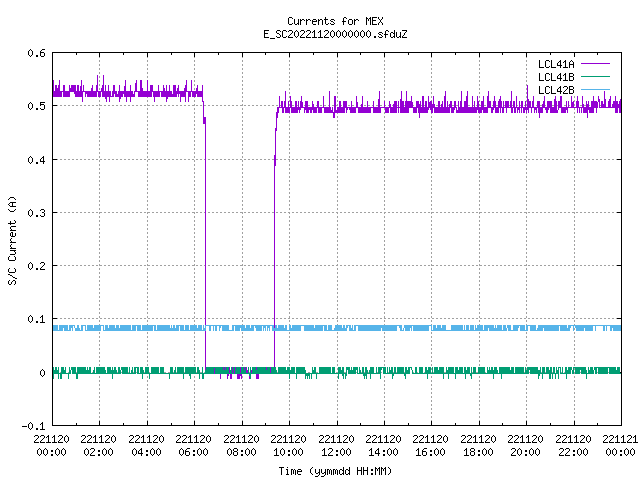
Task: Click the x-axis label 'Time (yymmdd HH:MM)'
Action: point(335,471)
